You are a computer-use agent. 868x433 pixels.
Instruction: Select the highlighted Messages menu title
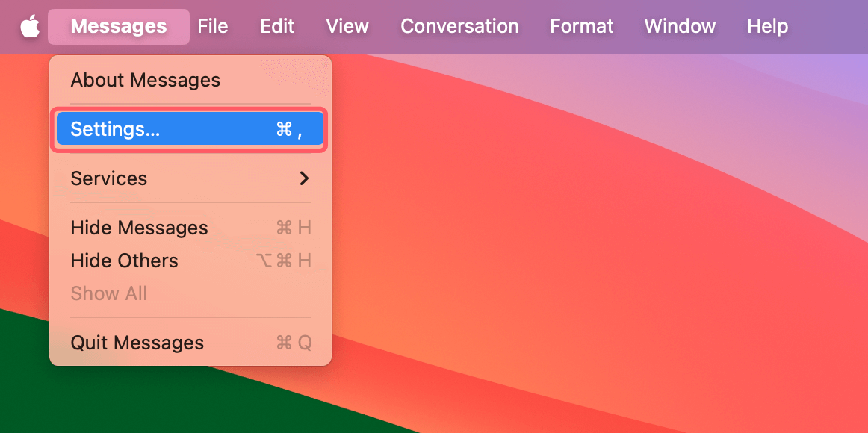pos(118,26)
